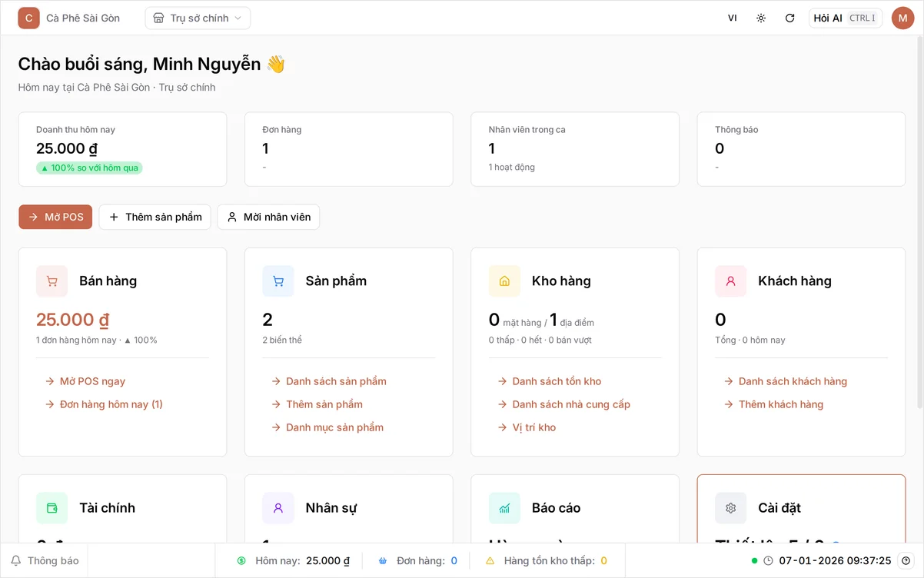
Task: Open the Đơn hàng hôm nay (1) link
Action: (105, 404)
